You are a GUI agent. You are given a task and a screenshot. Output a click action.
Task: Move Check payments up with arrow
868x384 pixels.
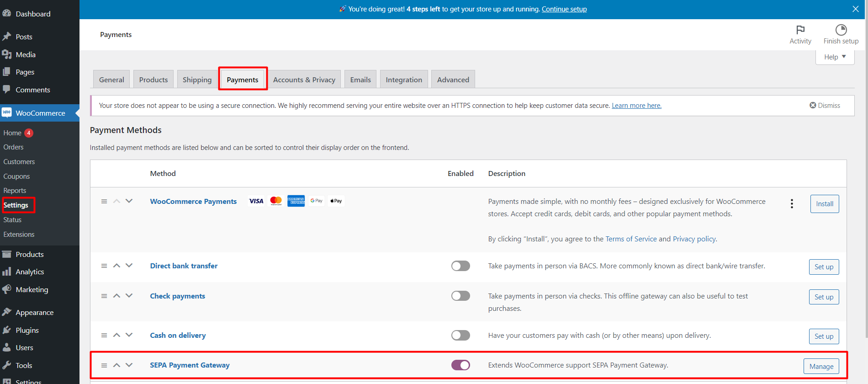[116, 296]
